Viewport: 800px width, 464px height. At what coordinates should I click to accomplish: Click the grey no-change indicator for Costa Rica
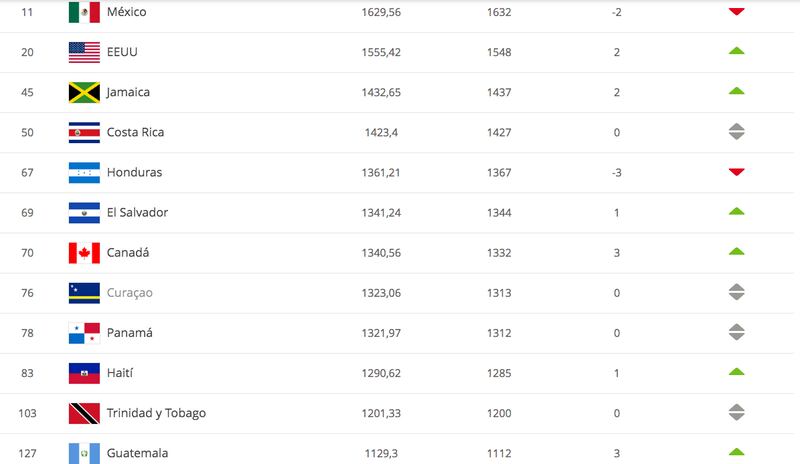736,132
